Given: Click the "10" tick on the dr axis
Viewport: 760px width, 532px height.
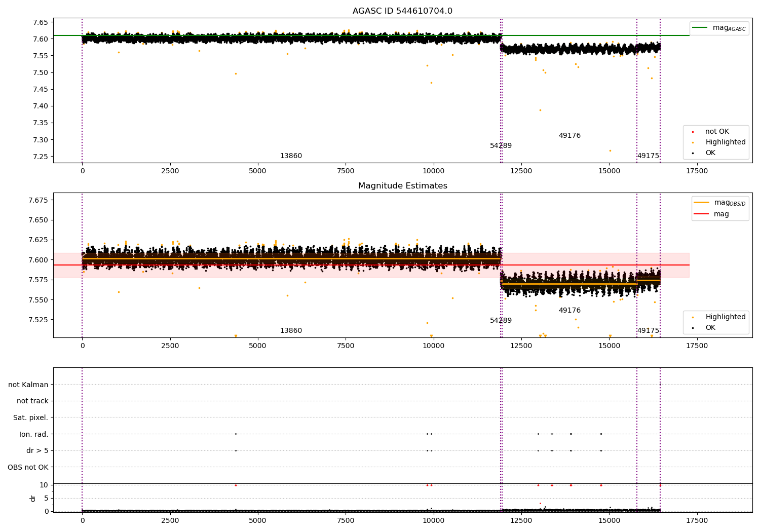Looking at the screenshot, I should (x=44, y=485).
